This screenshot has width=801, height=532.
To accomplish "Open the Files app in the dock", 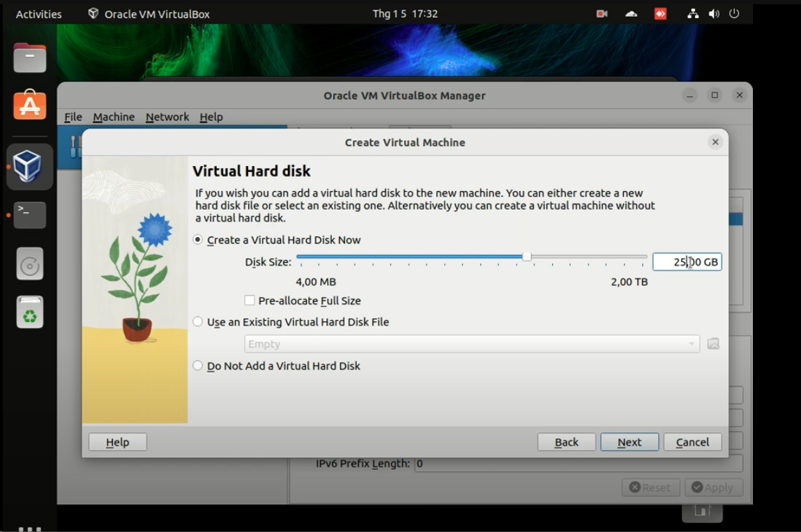I will click(29, 57).
